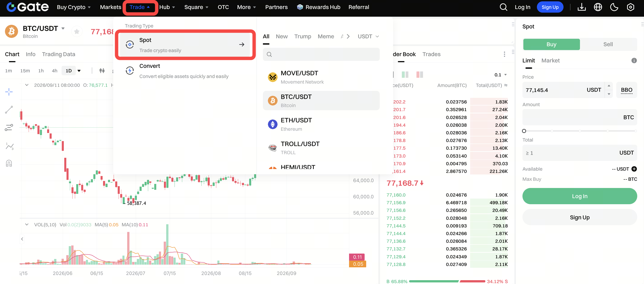Open the OTC link
The image size is (644, 284).
(x=223, y=7)
